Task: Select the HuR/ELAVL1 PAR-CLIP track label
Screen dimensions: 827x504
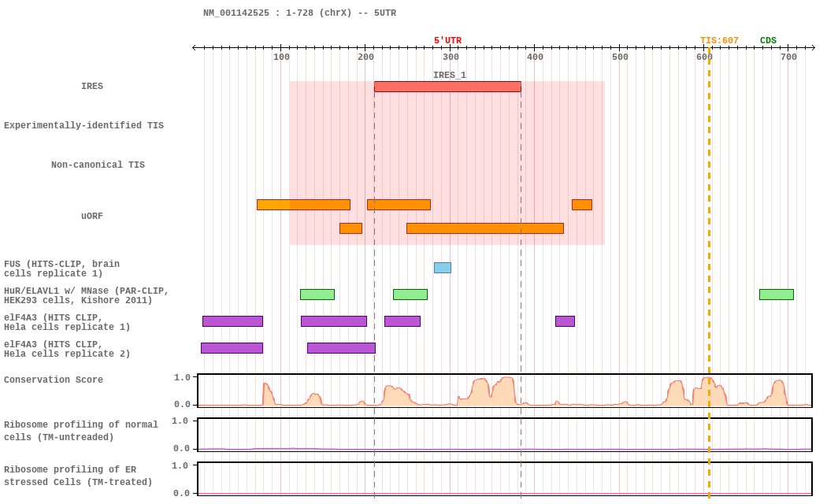Action: point(86,295)
